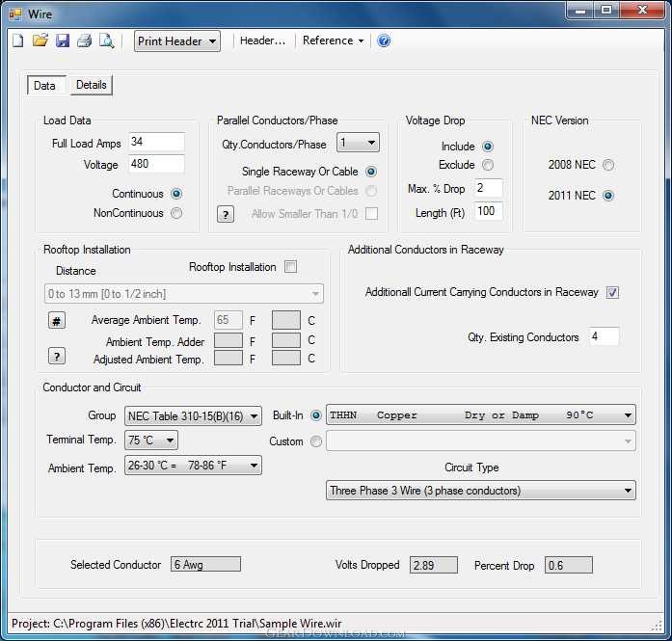
Task: Open the Print Header dropdown
Action: tap(177, 41)
